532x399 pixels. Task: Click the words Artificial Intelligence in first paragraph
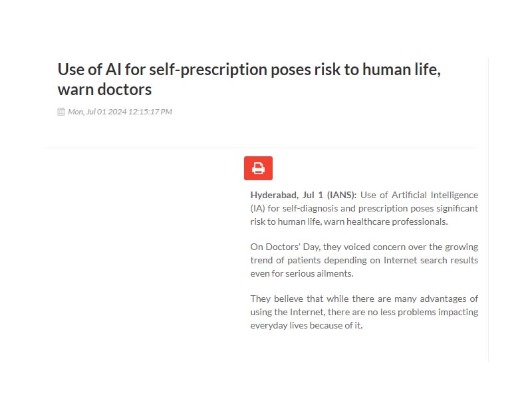click(435, 195)
